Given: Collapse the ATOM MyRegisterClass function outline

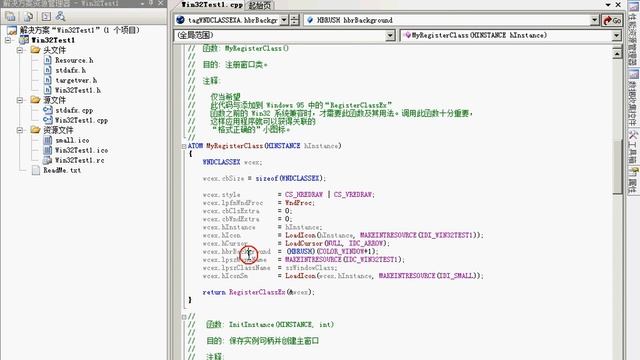Looking at the screenshot, I should tap(184, 146).
